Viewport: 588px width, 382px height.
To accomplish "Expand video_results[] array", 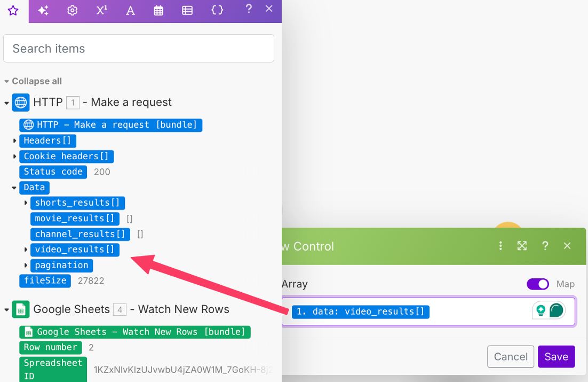I will (x=26, y=250).
